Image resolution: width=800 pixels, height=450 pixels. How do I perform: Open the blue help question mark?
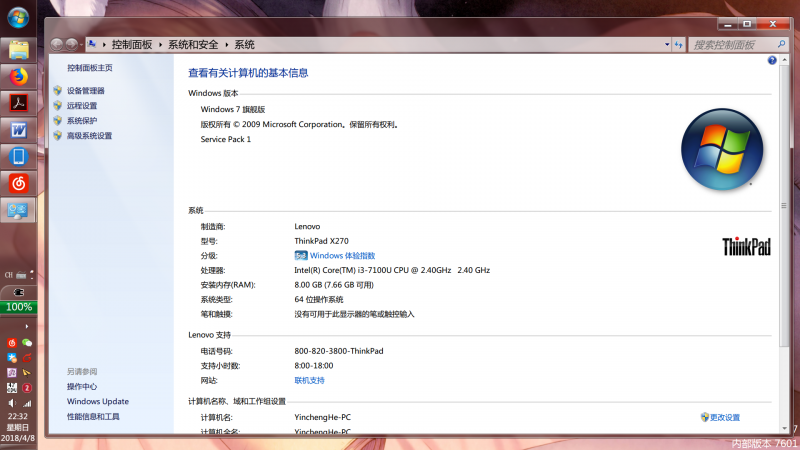point(772,60)
